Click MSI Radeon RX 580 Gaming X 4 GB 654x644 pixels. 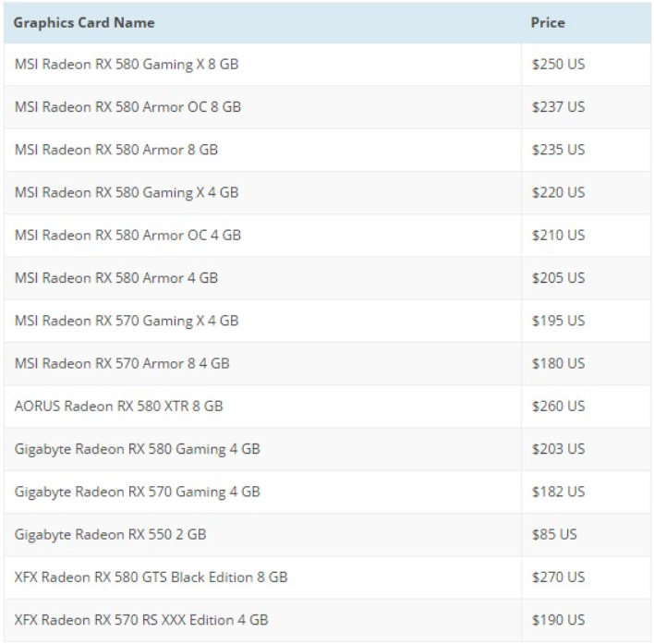(127, 192)
